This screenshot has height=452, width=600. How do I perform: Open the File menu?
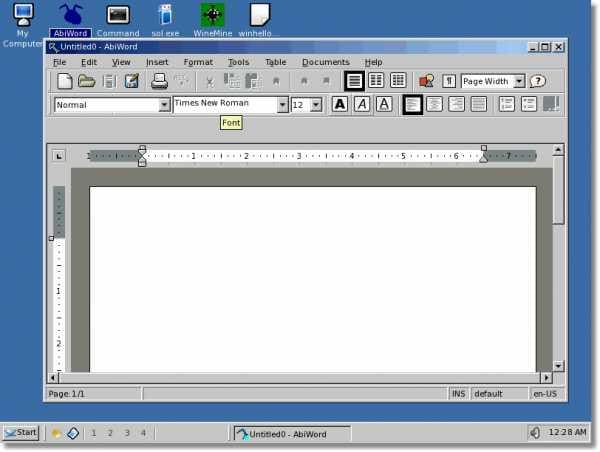tap(60, 62)
